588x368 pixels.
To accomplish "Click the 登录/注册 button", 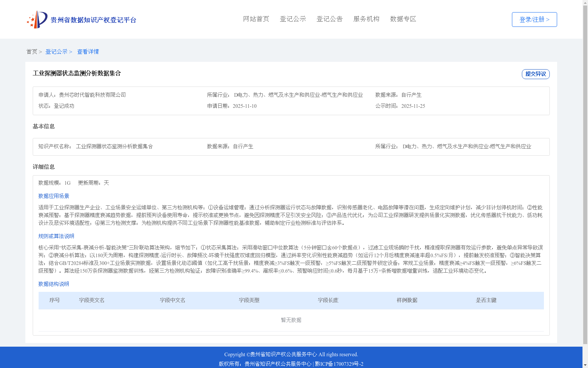I will (x=534, y=20).
